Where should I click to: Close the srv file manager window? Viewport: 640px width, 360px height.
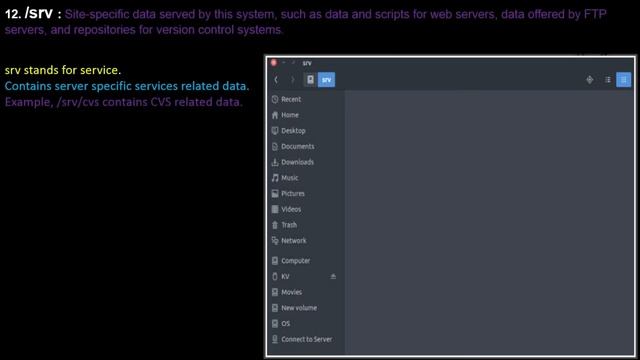[x=273, y=62]
